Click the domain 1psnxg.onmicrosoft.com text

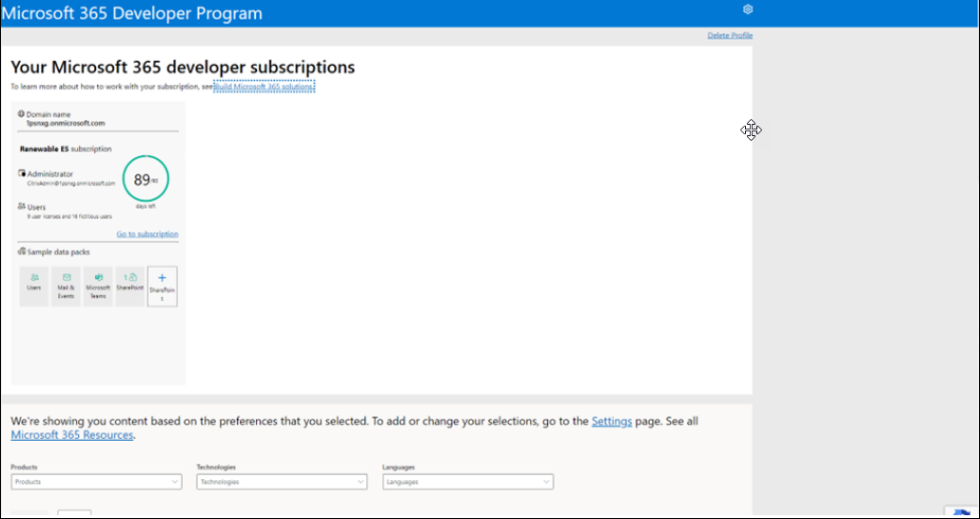coord(66,123)
